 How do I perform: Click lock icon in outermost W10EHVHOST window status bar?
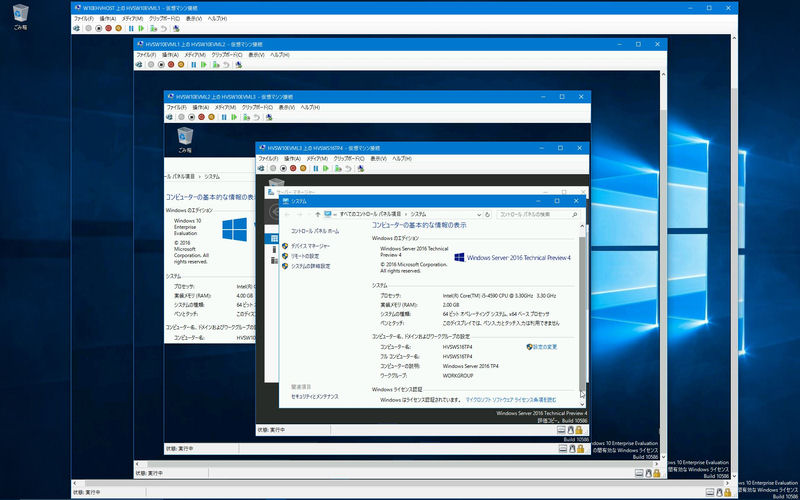[x=726, y=492]
